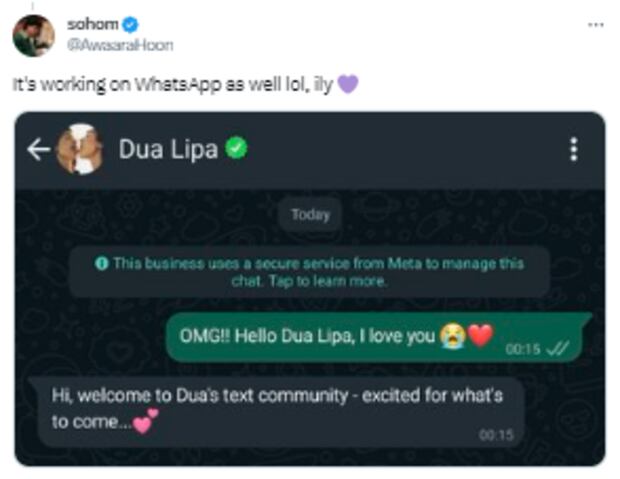Screen dimensions: 620x479
Task: Open WhatsApp chat's vertical three-dot menu
Action: click(574, 149)
